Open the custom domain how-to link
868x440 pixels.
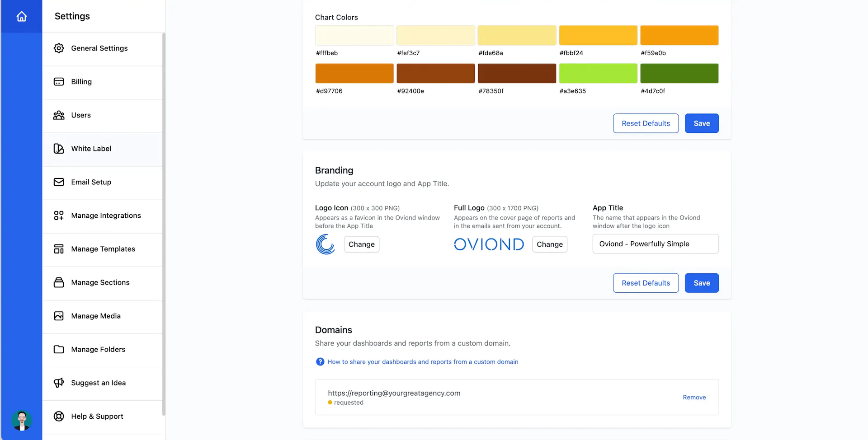pyautogui.click(x=423, y=362)
